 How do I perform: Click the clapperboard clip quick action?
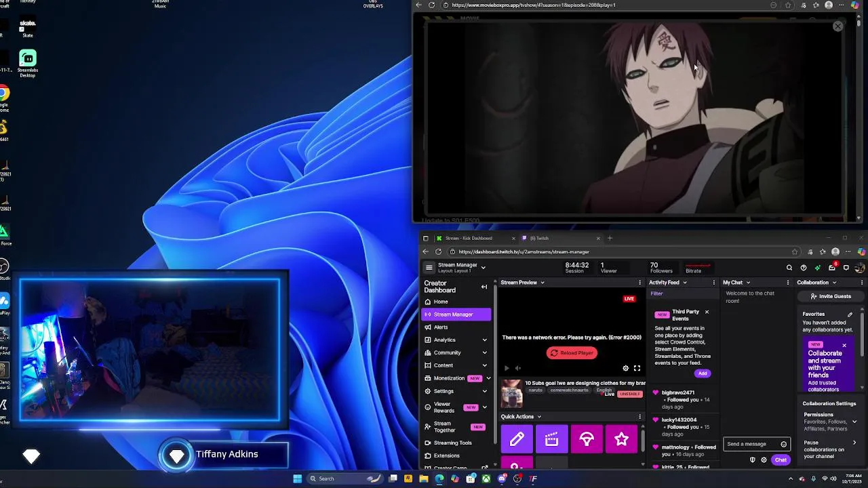[x=551, y=440]
